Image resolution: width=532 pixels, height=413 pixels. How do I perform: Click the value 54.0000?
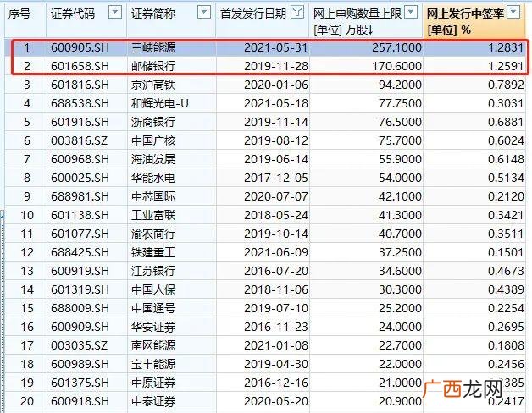[400, 178]
